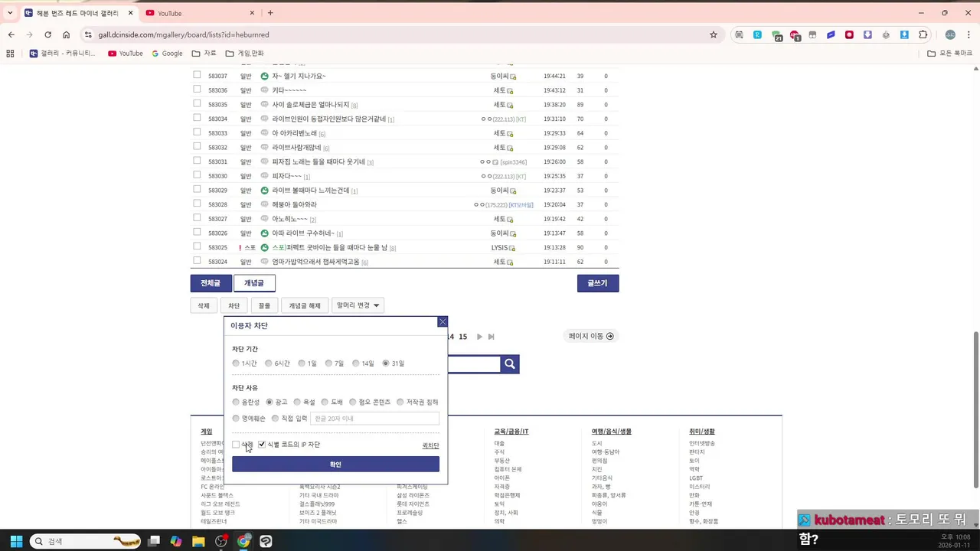Click the 삭제 button below the list
The height and width of the screenshot is (551, 980).
[204, 305]
